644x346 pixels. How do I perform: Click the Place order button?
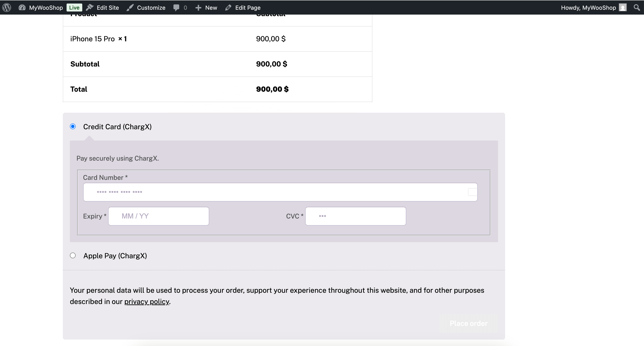point(468,323)
